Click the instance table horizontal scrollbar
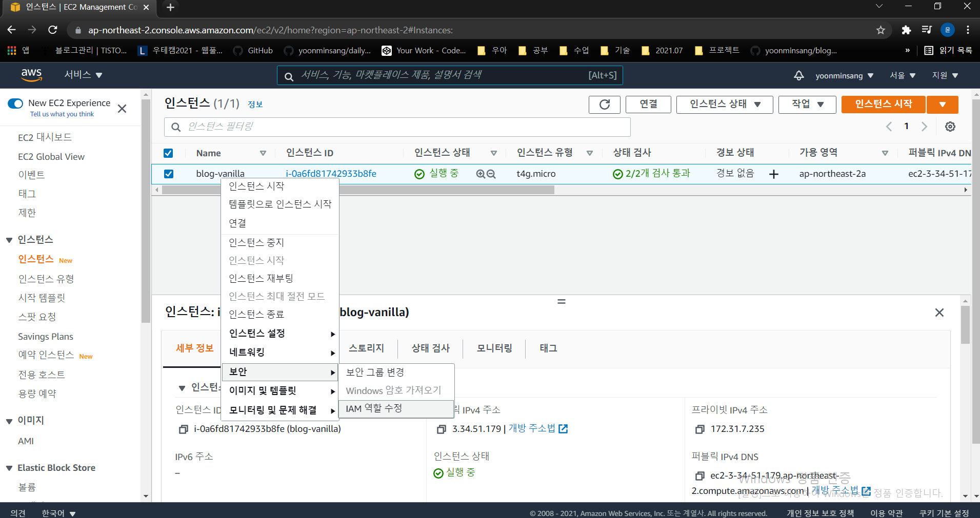 pos(358,190)
